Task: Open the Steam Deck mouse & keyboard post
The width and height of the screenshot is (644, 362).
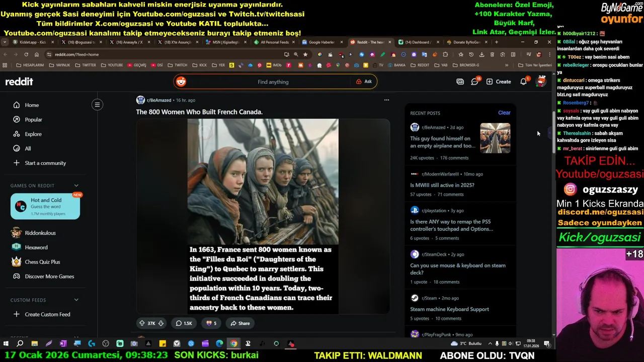Action: 458,269
